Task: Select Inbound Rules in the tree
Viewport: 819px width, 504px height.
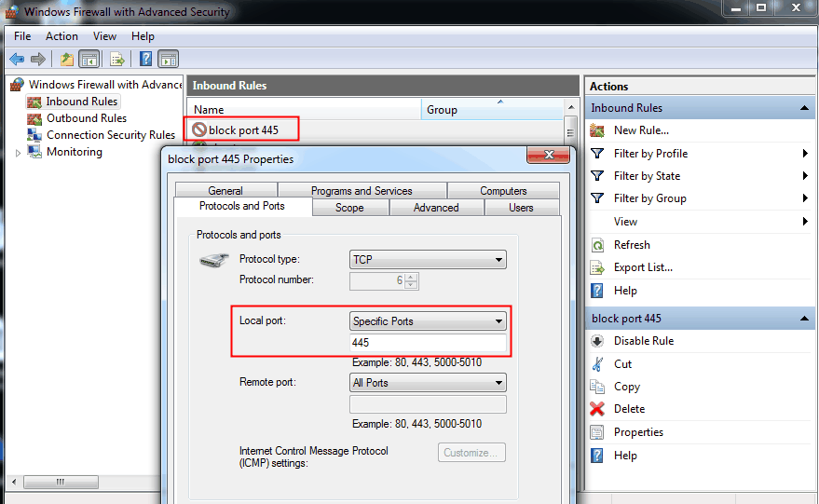Action: 81,102
